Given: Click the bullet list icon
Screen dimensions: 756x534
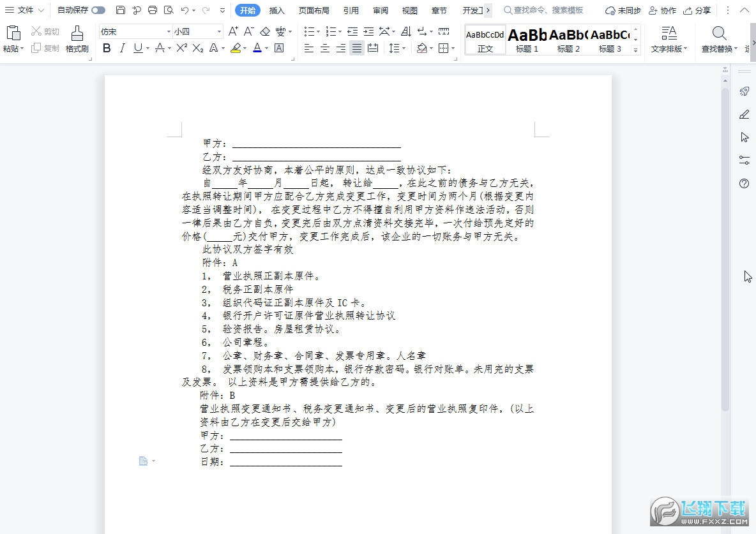Looking at the screenshot, I should [x=309, y=31].
